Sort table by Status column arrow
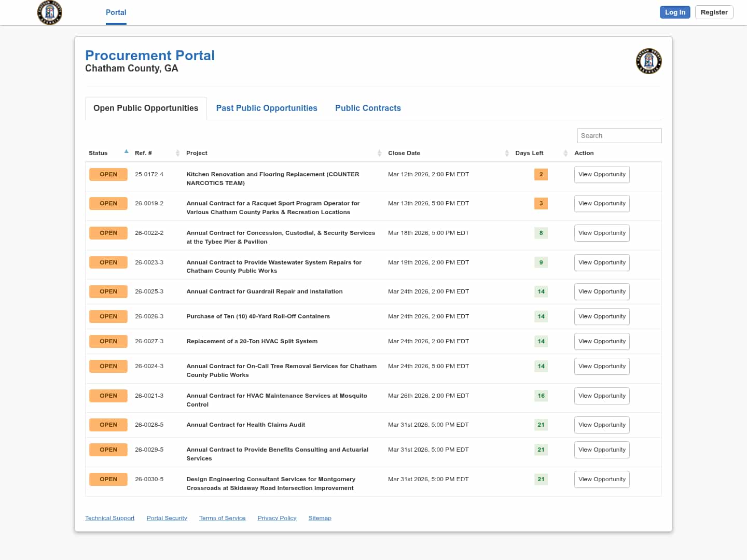The width and height of the screenshot is (747, 560). point(126,152)
